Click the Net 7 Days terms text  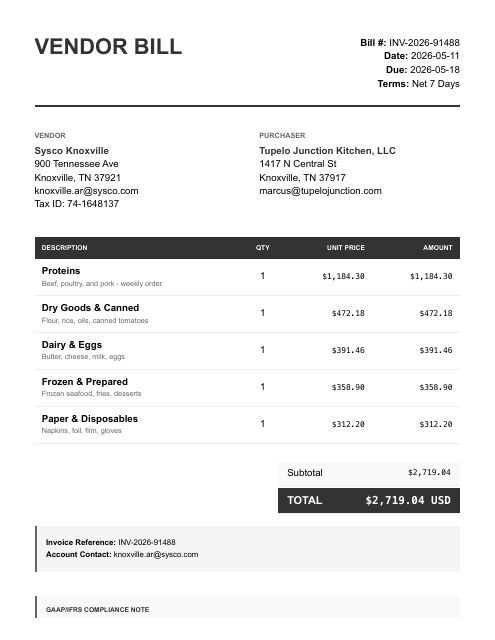point(435,84)
